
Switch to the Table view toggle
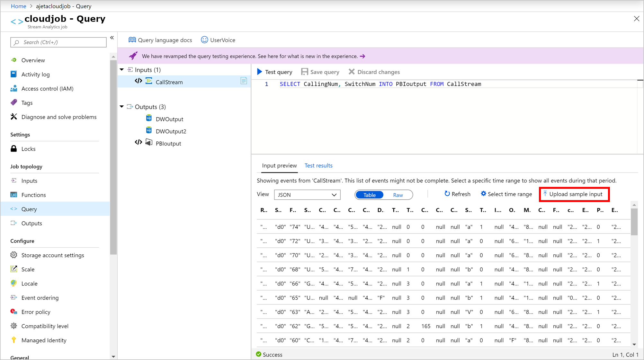coord(370,195)
